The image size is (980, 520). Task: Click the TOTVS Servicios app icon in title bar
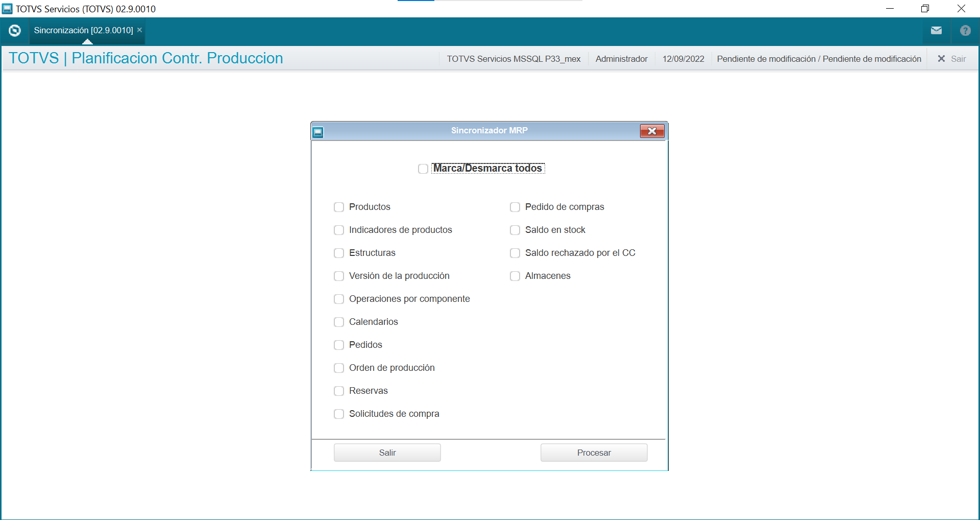click(7, 9)
